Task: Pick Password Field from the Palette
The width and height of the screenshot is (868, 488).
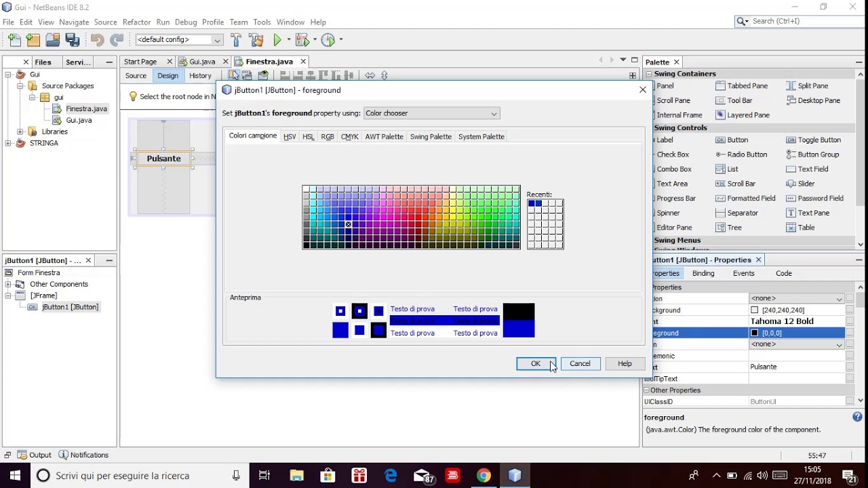Action: coord(814,199)
